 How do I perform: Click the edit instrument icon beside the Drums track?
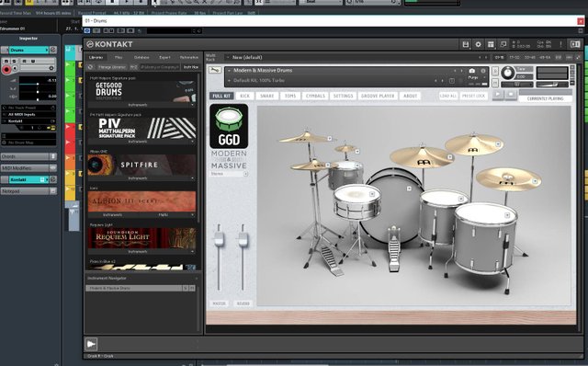click(x=53, y=50)
